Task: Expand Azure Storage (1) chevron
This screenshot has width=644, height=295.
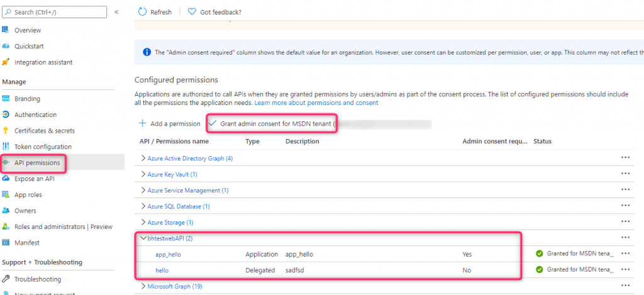Action: [x=143, y=222]
